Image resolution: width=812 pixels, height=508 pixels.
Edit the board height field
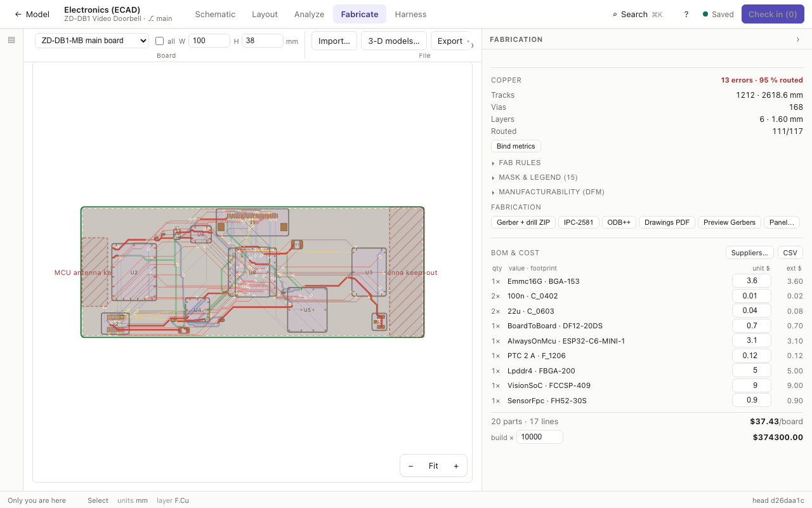pos(263,41)
